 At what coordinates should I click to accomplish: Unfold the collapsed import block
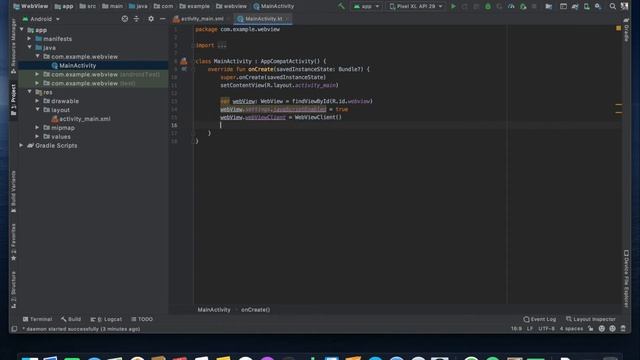tap(222, 45)
